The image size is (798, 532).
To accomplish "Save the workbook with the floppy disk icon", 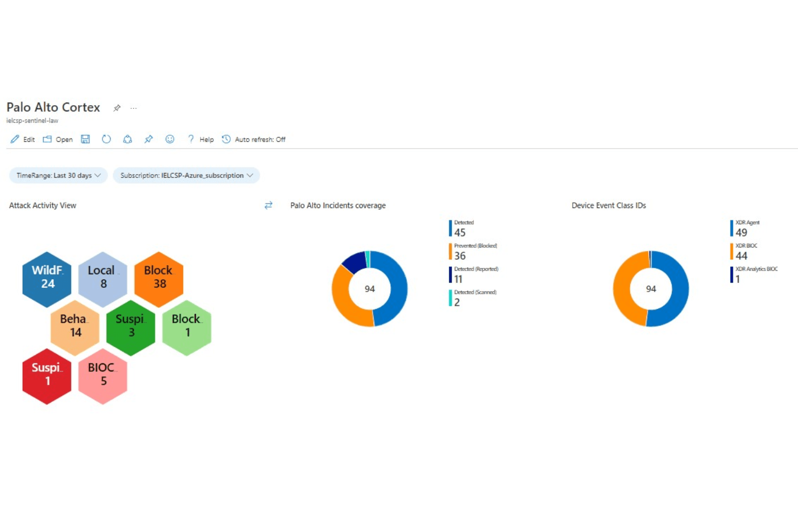I will coord(85,139).
